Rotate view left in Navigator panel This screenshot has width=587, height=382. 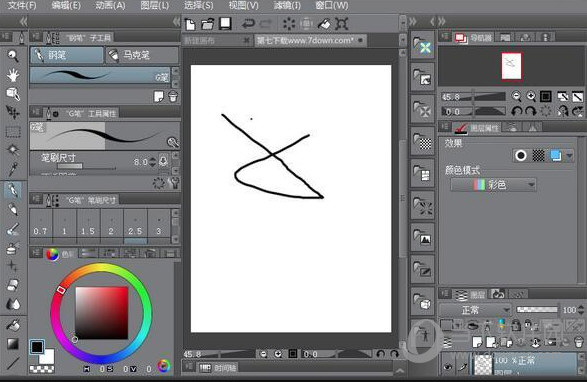click(x=517, y=111)
